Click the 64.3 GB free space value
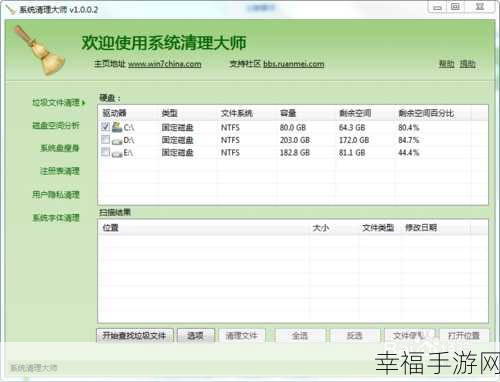The height and width of the screenshot is (382, 500). (352, 127)
